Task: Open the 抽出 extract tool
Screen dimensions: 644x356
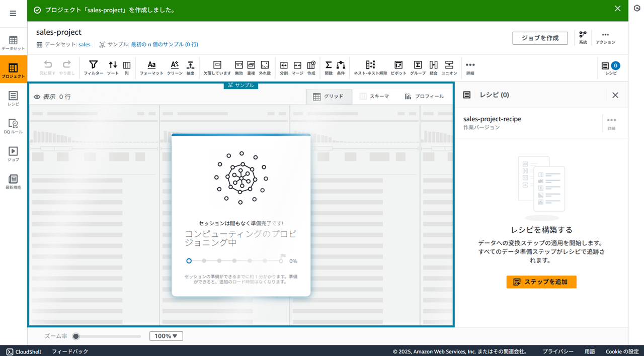Action: click(x=190, y=68)
